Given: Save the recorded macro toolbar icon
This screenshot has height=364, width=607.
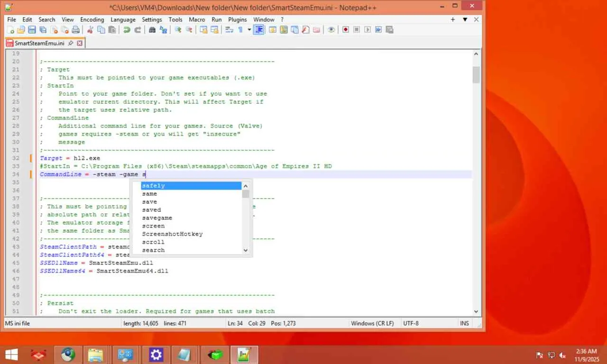Looking at the screenshot, I should 389,29.
